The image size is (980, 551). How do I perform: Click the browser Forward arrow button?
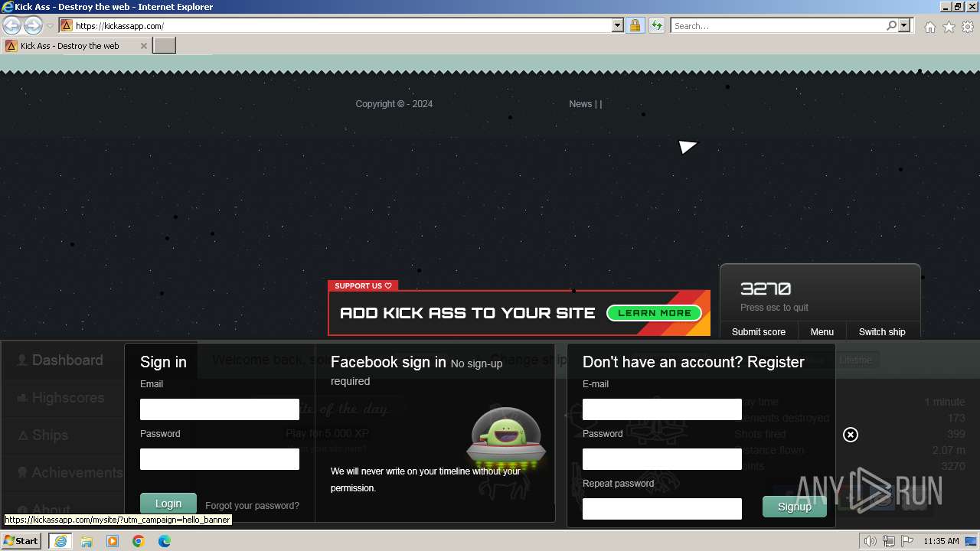tap(33, 26)
